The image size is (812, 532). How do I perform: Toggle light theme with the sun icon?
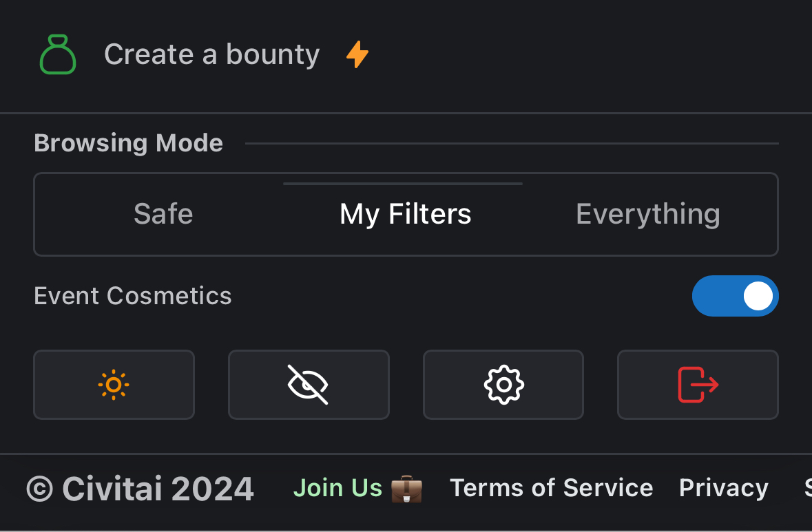pos(114,385)
